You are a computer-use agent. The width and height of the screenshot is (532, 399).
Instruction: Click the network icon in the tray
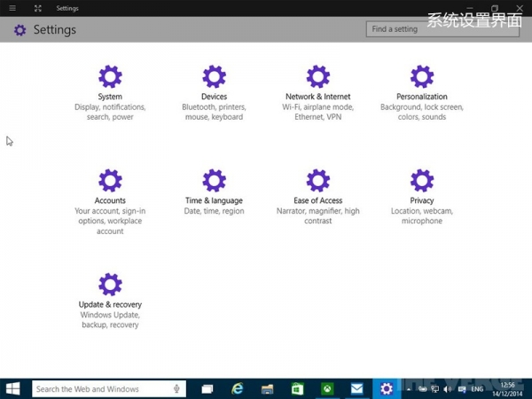point(435,389)
